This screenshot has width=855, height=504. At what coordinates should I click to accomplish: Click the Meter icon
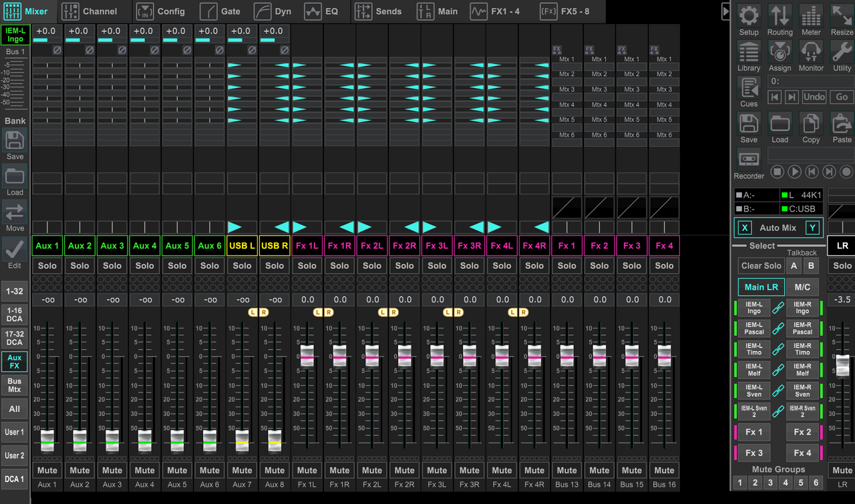811,16
